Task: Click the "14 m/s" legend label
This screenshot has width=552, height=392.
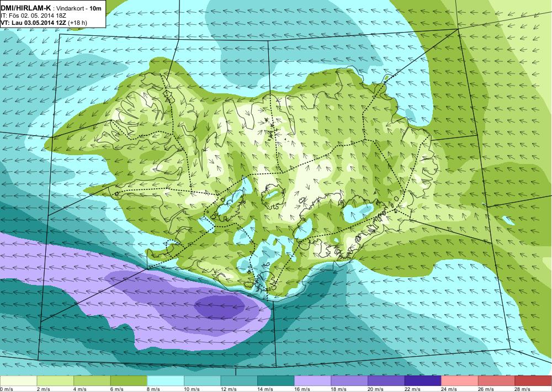Action: pos(266,389)
